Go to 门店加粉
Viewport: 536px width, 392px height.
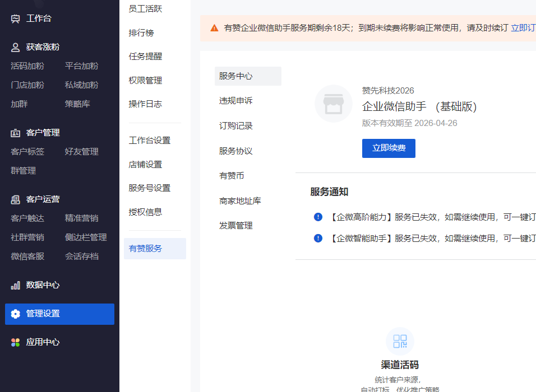tap(27, 85)
